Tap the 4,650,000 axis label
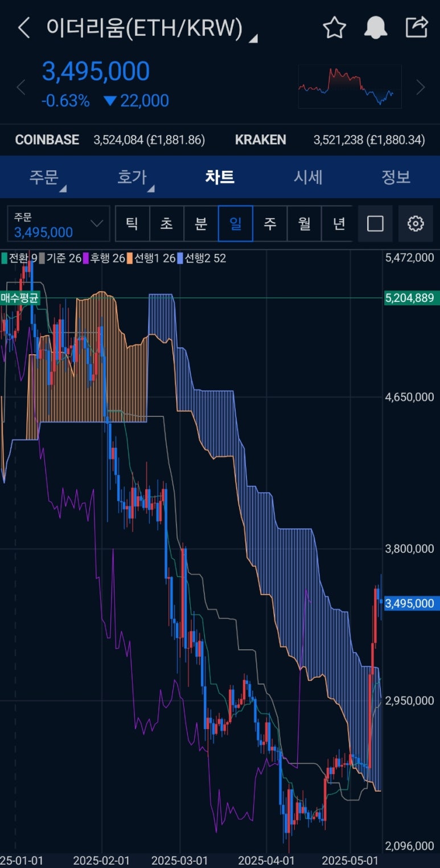 [x=409, y=397]
